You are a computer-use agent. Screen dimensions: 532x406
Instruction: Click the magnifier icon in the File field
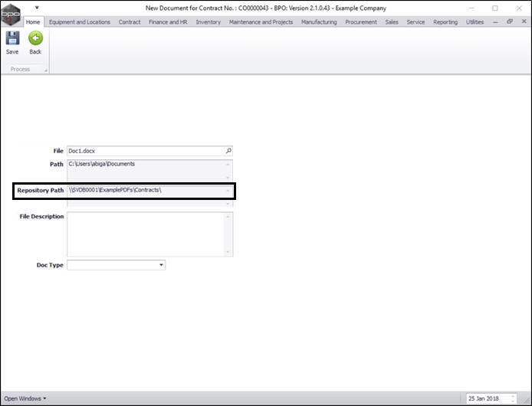tap(228, 151)
